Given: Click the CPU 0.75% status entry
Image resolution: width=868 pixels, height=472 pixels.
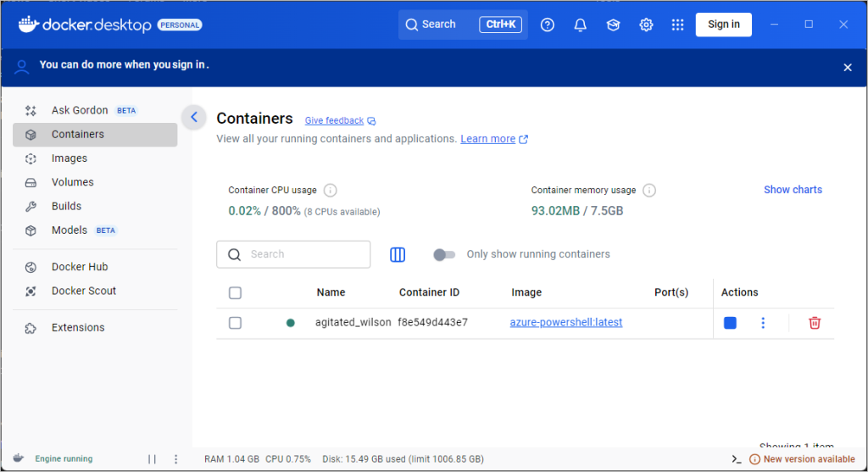Looking at the screenshot, I should click(288, 459).
